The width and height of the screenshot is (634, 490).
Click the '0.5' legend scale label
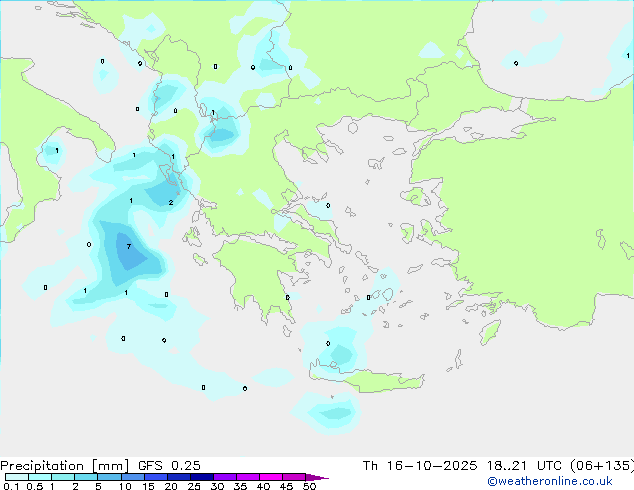[x=35, y=486]
